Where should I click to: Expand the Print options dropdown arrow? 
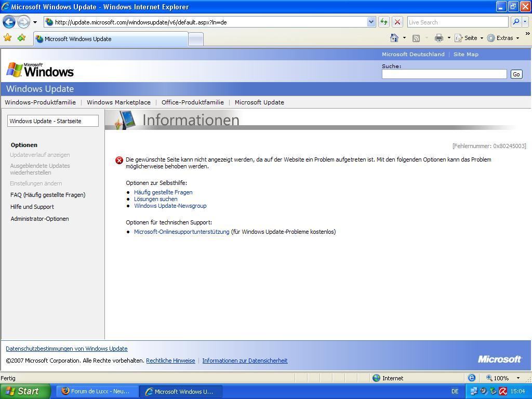(449, 38)
